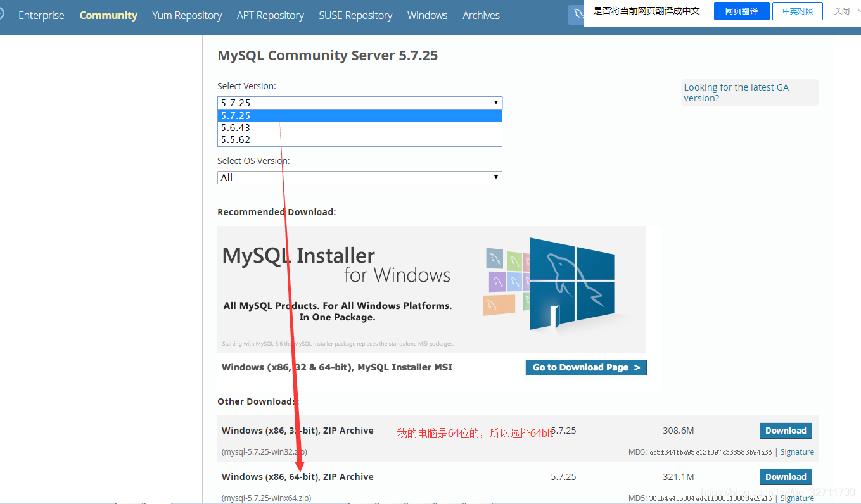Click the '(mysql-5.7.25-winx64.zip)' filename
861x504 pixels.
[x=266, y=498]
